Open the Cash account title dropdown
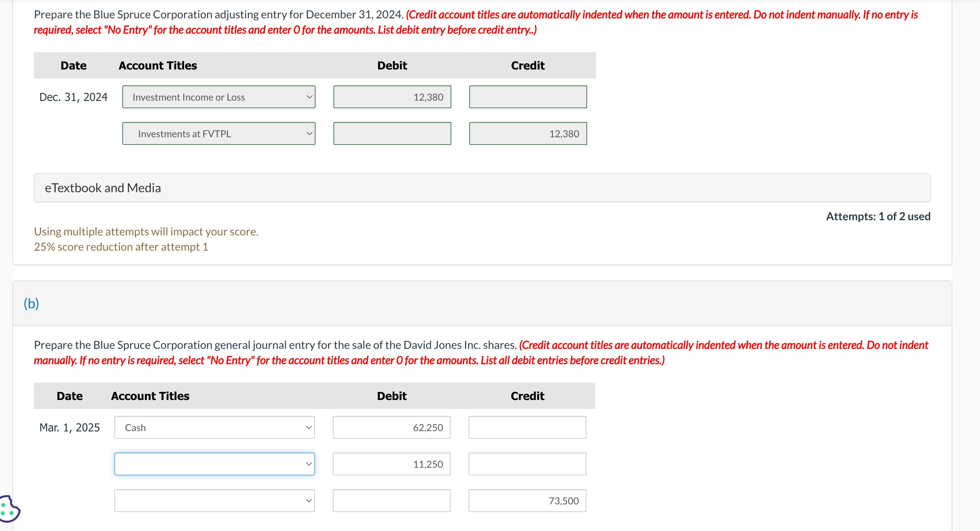This screenshot has height=531, width=980. coord(214,428)
